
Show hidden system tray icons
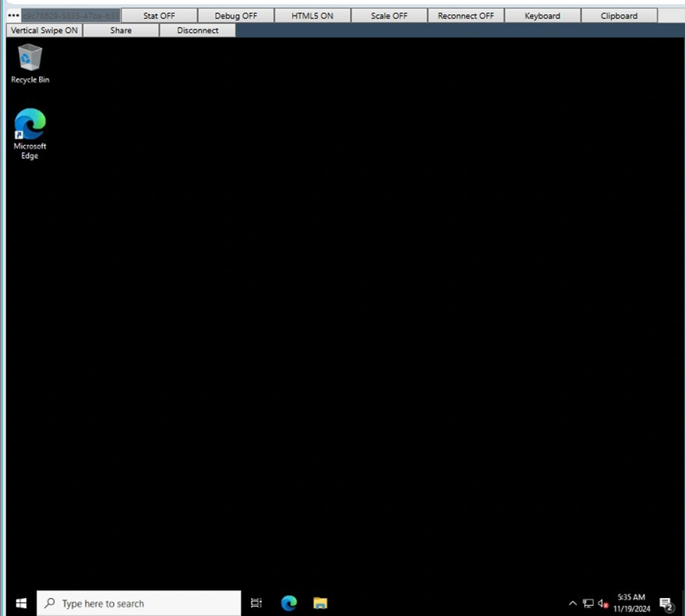[x=573, y=604]
